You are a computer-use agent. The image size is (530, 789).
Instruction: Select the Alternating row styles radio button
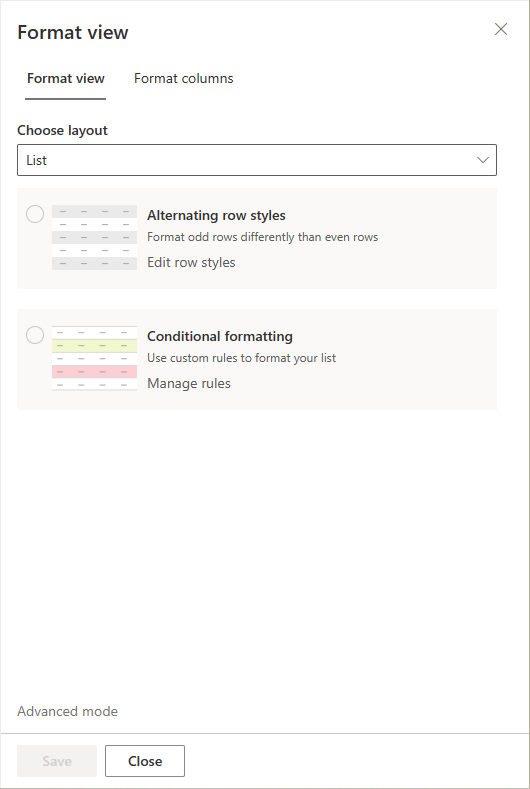pos(35,214)
